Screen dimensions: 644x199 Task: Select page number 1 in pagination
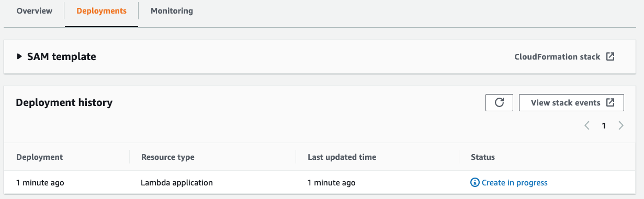(x=604, y=125)
